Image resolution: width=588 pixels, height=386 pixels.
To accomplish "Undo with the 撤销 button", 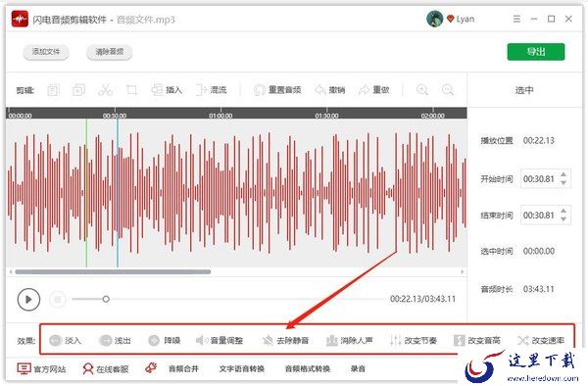I will click(x=330, y=90).
